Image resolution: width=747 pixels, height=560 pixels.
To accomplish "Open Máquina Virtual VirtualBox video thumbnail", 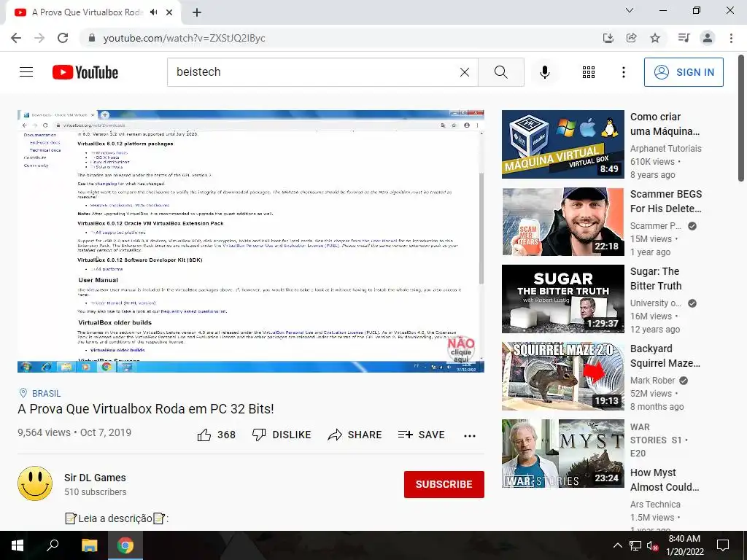I will click(x=562, y=144).
